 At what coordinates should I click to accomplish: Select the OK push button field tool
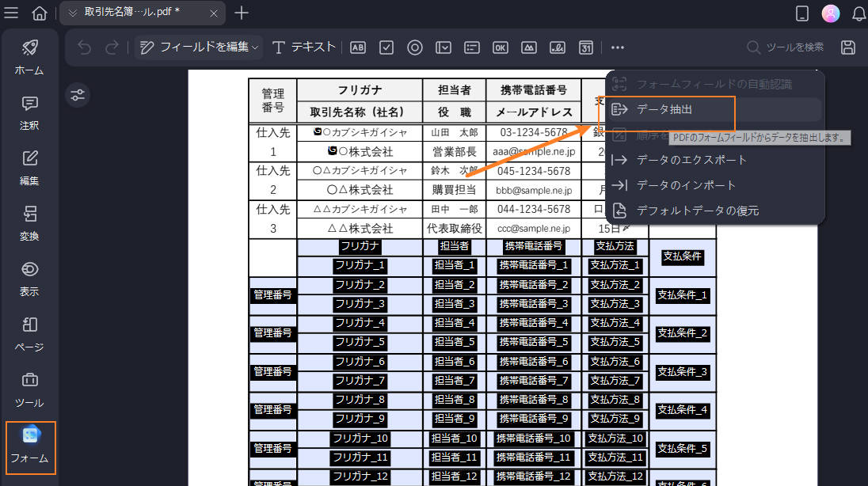[500, 47]
